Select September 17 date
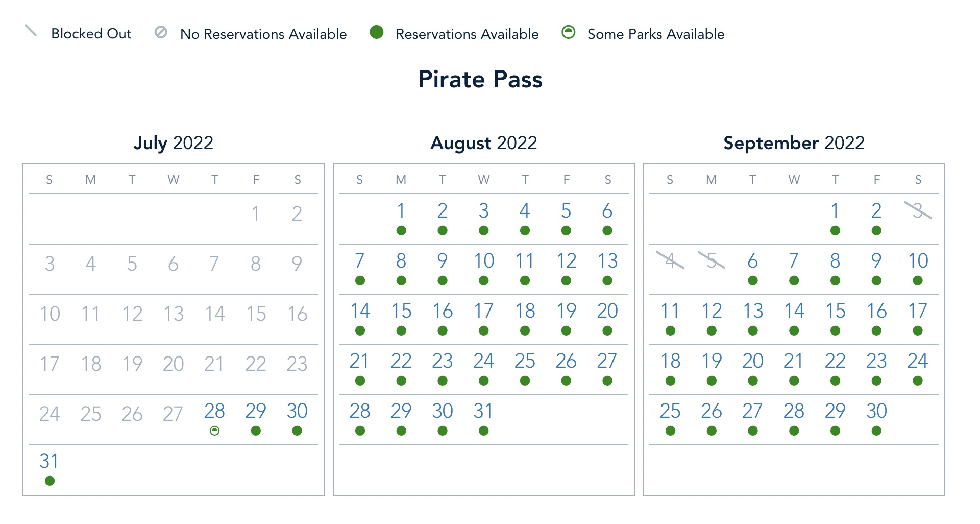The image size is (980, 524). [x=918, y=311]
